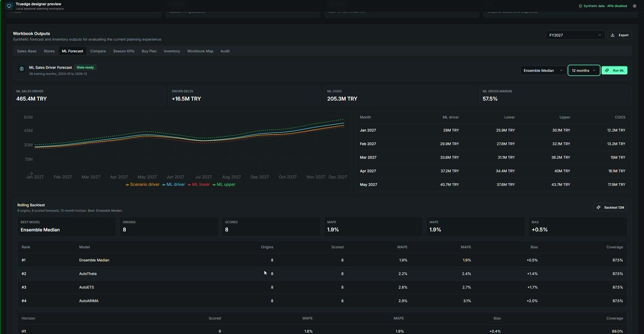
Task: Click the ML Sales Driver 465.4M TRY card
Action: pyautogui.click(x=89, y=96)
